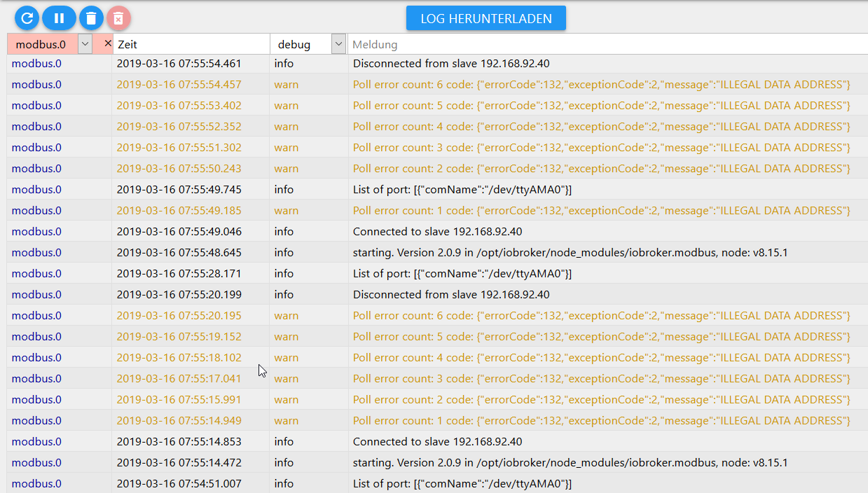This screenshot has height=493, width=868.
Task: Click the Disconnected from slave message at 07:55:54.461
Action: (x=451, y=64)
